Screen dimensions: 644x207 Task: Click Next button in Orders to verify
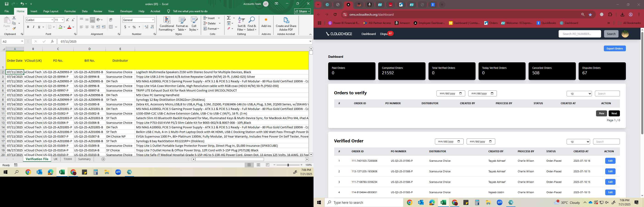(x=614, y=113)
